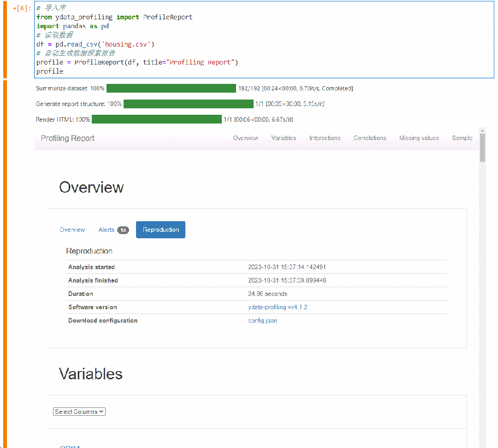The width and height of the screenshot is (498, 448).
Task: Open Sample section from navbar
Action: click(x=462, y=138)
